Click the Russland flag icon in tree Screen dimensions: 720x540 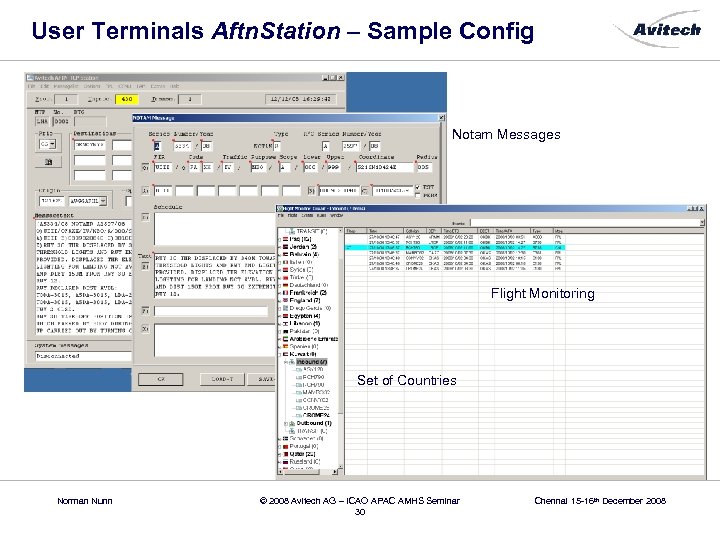pyautogui.click(x=286, y=461)
